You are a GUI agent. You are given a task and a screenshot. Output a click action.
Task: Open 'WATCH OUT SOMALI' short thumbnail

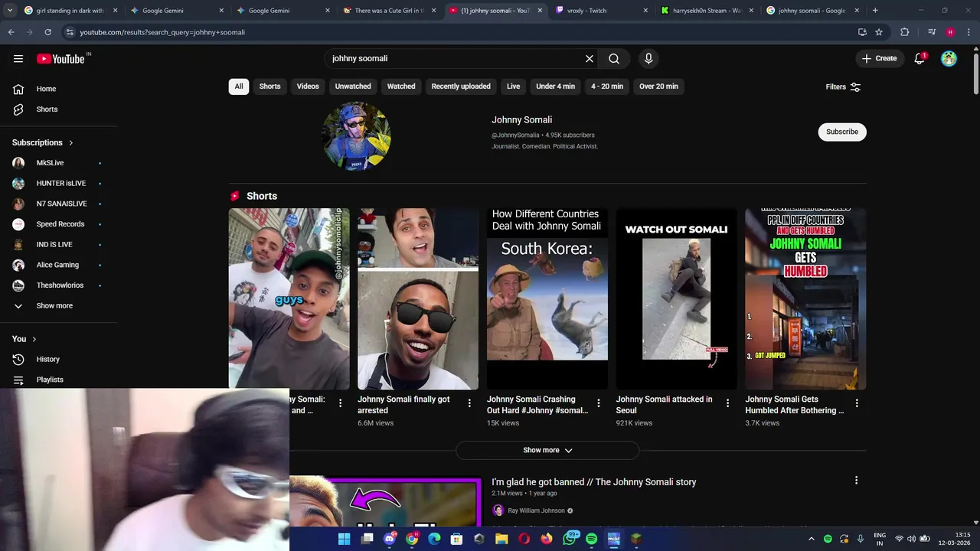[x=677, y=299]
